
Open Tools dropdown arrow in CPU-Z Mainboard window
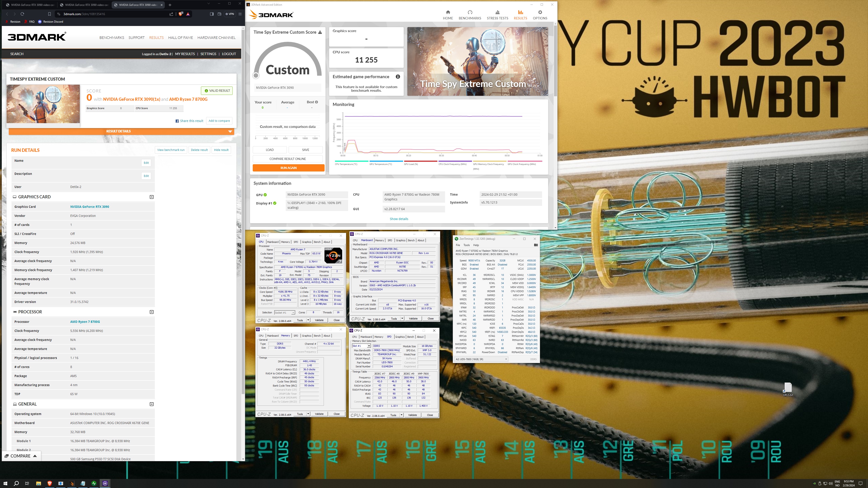tap(402, 319)
